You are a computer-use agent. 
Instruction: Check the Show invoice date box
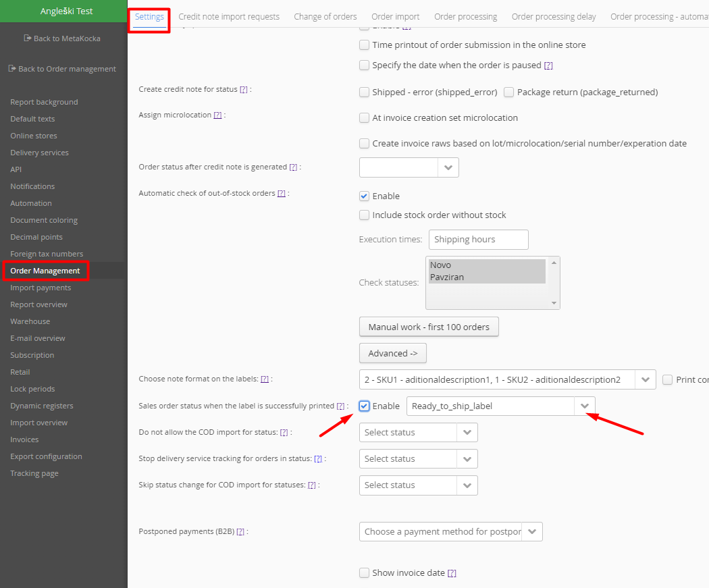(x=364, y=573)
